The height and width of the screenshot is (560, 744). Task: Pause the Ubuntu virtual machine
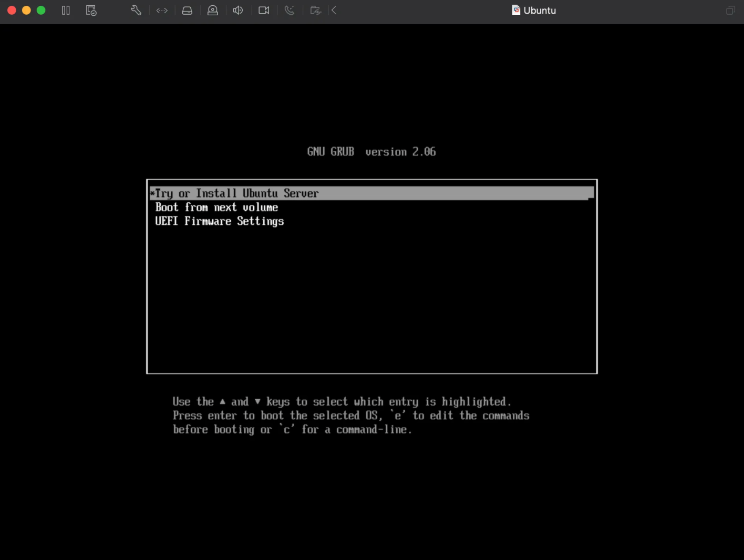click(66, 11)
